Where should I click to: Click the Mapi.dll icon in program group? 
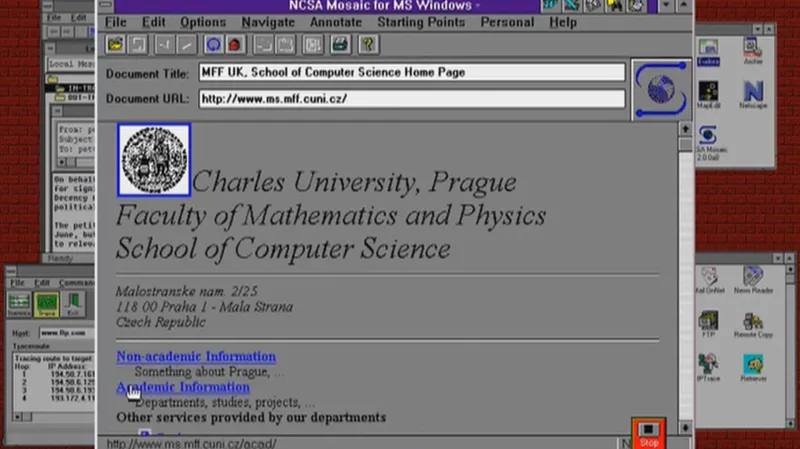pyautogui.click(x=708, y=95)
